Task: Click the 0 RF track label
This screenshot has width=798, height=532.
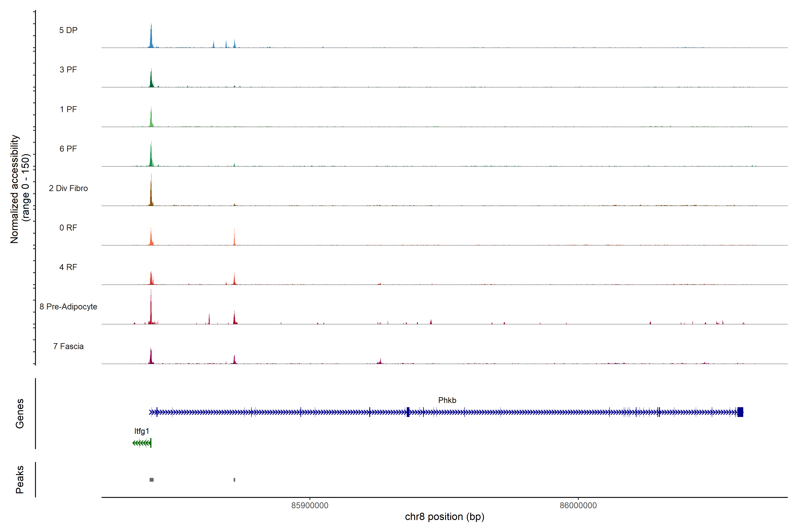Action: pos(68,228)
